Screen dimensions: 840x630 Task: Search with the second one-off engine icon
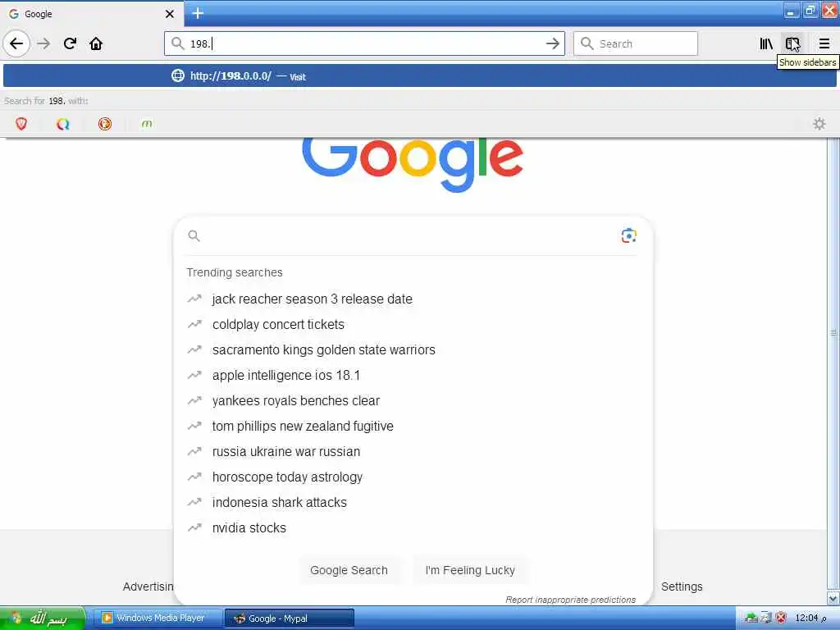click(x=63, y=125)
